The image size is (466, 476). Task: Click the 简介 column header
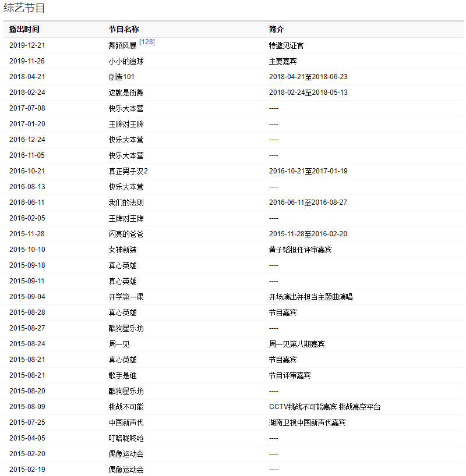point(276,29)
